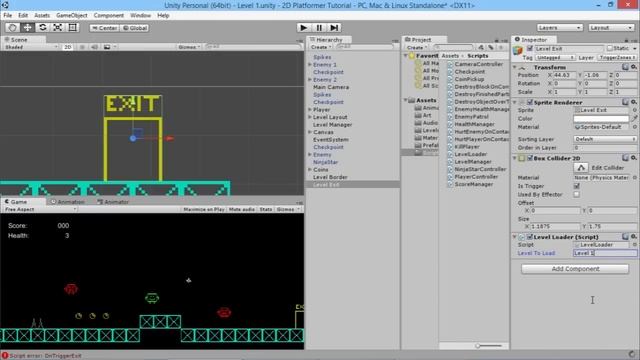Select EventSystem in Hierarchy
The height and width of the screenshot is (360, 640).
pos(330,140)
